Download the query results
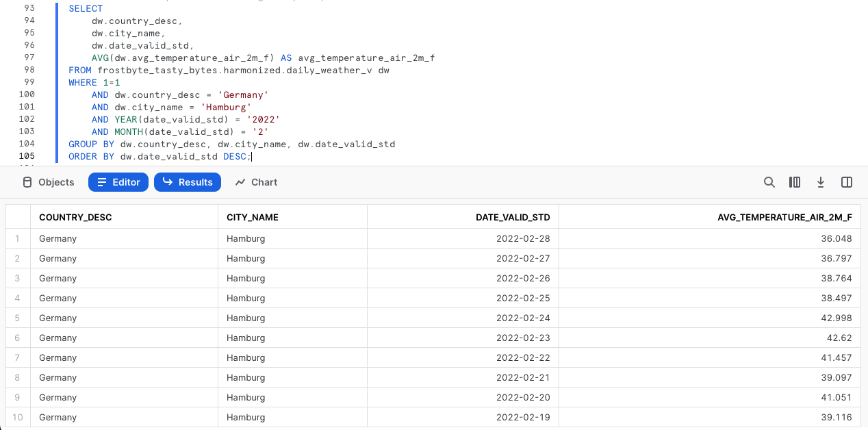868x430 pixels. pyautogui.click(x=821, y=182)
